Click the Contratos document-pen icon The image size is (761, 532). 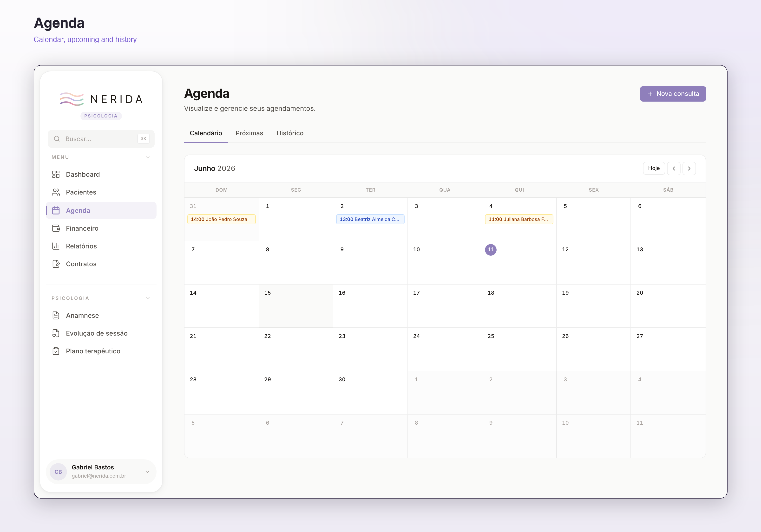point(56,264)
